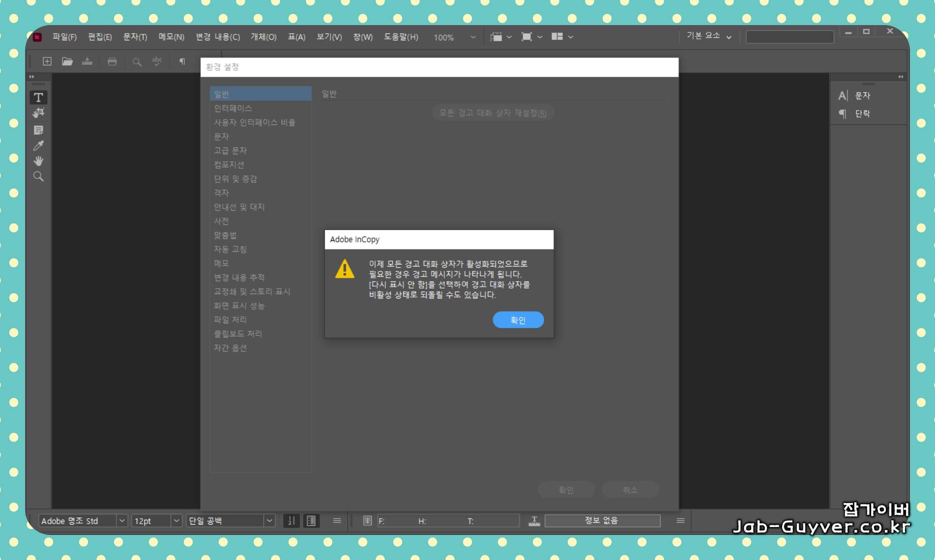Select 일반 category in preferences list
The height and width of the screenshot is (560, 935).
click(261, 94)
